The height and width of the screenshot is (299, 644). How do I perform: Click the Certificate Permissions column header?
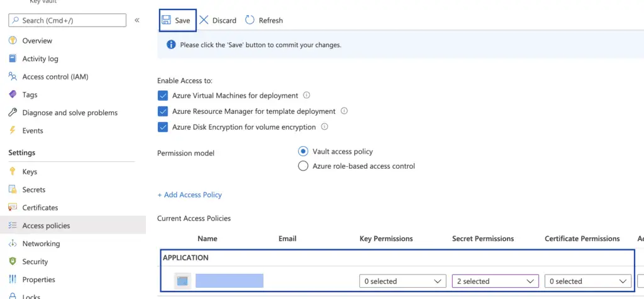click(x=582, y=239)
